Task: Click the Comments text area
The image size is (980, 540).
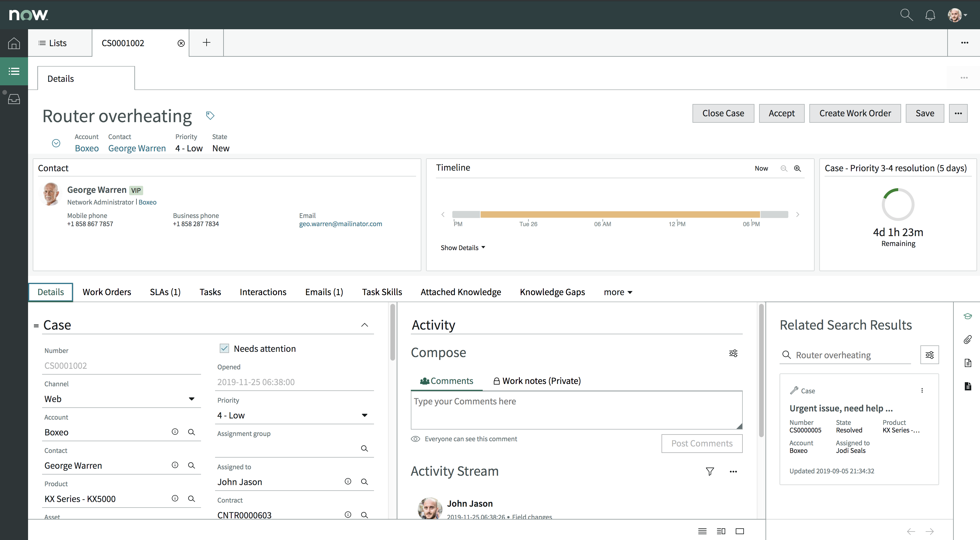Action: click(x=576, y=410)
